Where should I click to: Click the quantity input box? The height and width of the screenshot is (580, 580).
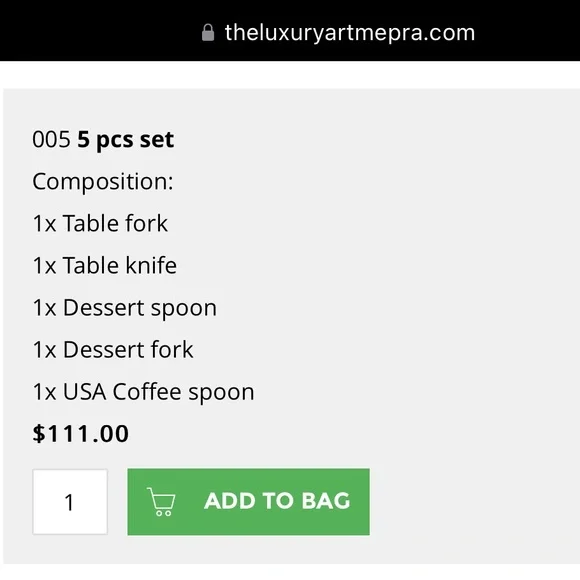pyautogui.click(x=70, y=502)
